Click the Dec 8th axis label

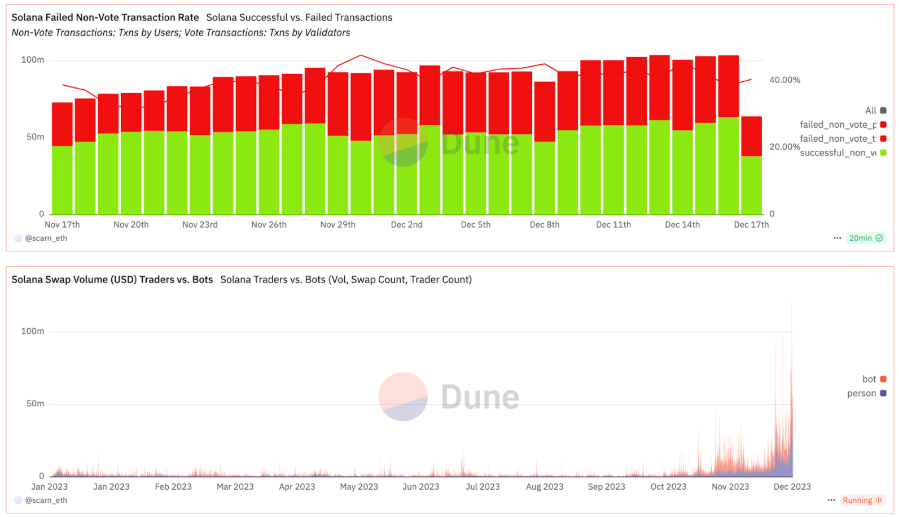(x=544, y=225)
